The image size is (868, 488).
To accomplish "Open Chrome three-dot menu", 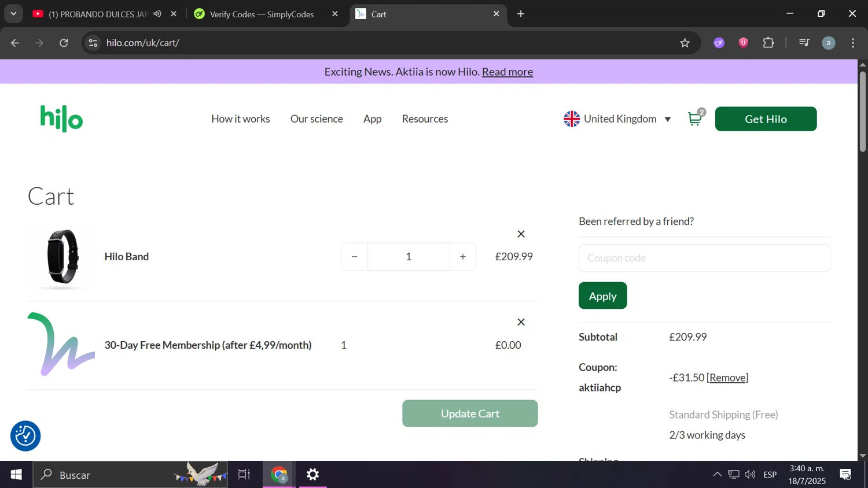I will pyautogui.click(x=853, y=43).
